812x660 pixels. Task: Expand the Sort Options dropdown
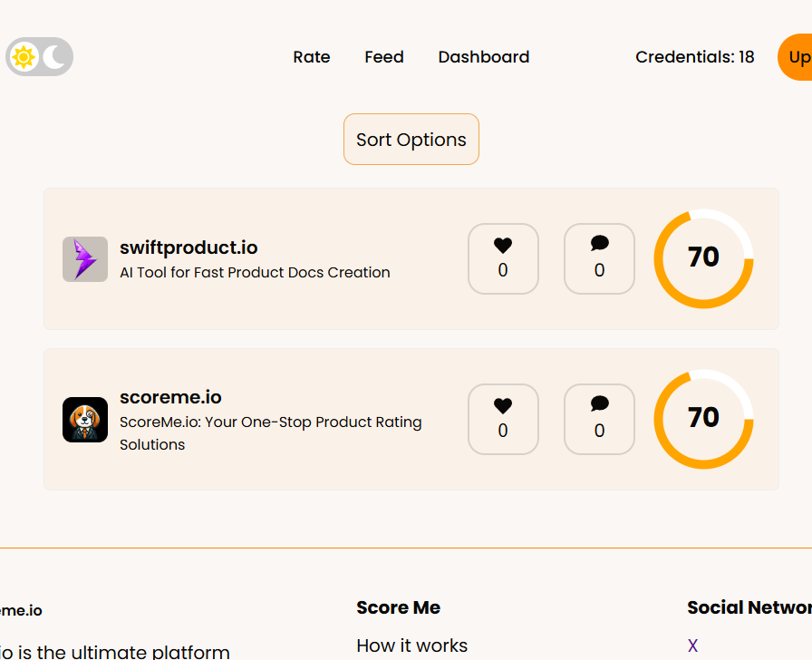click(x=411, y=140)
